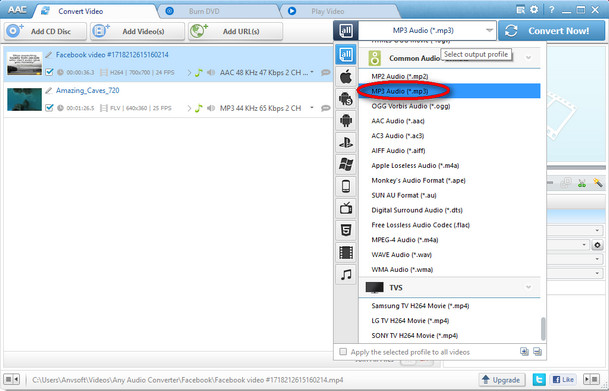Screen dimensions: 609x391
Task: Click the last profile manage icon in dropdown footer
Action: (x=537, y=352)
